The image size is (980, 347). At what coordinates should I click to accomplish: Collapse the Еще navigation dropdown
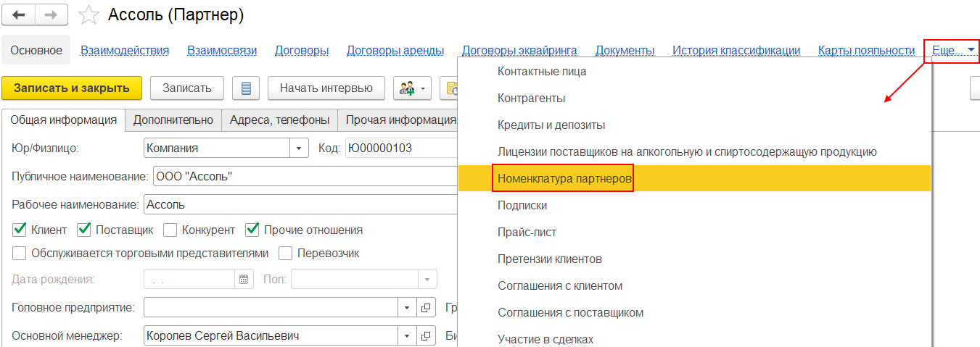pos(951,51)
